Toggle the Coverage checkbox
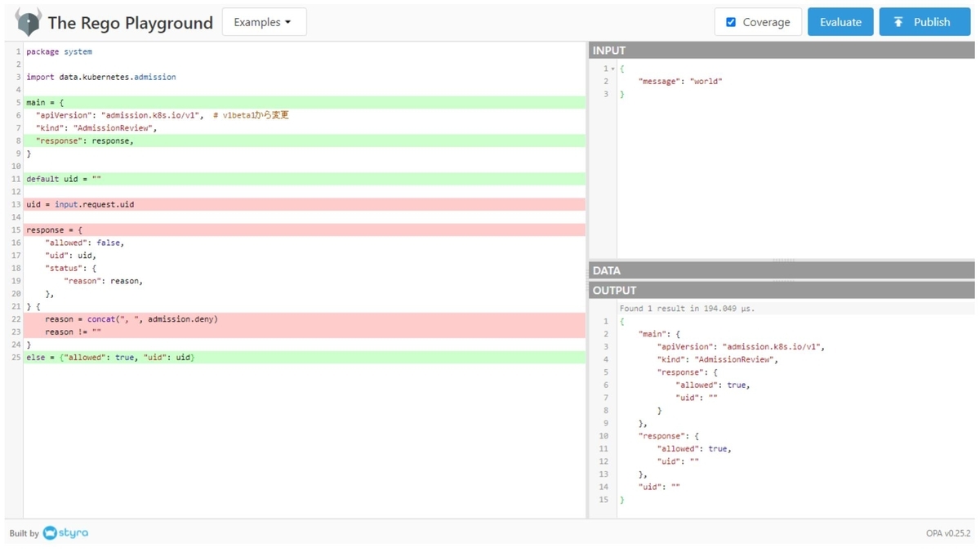Image resolution: width=980 pixels, height=552 pixels. (x=731, y=22)
